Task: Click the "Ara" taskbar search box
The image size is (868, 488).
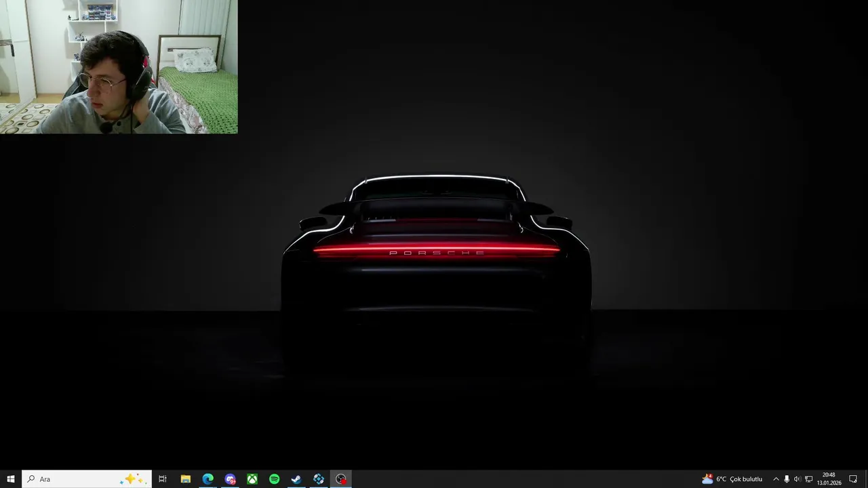Action: [87, 479]
